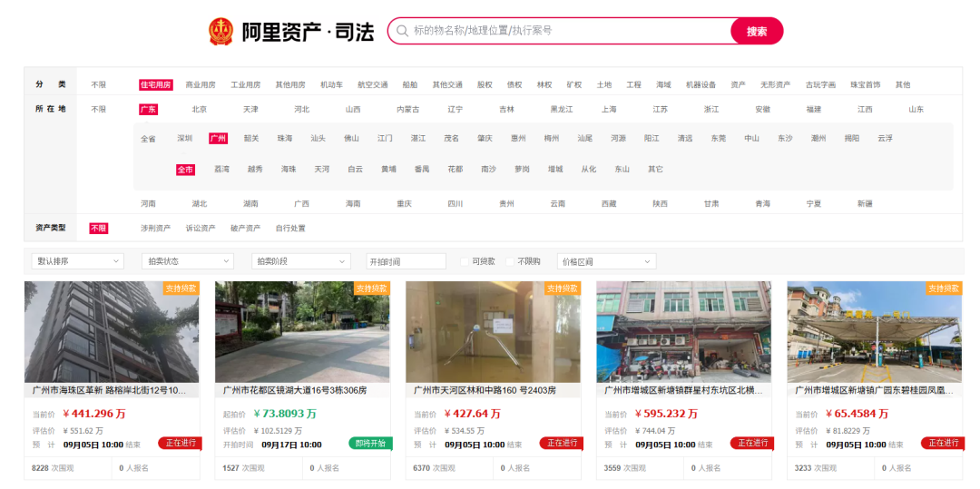Select the 工业用房 category

(x=246, y=85)
